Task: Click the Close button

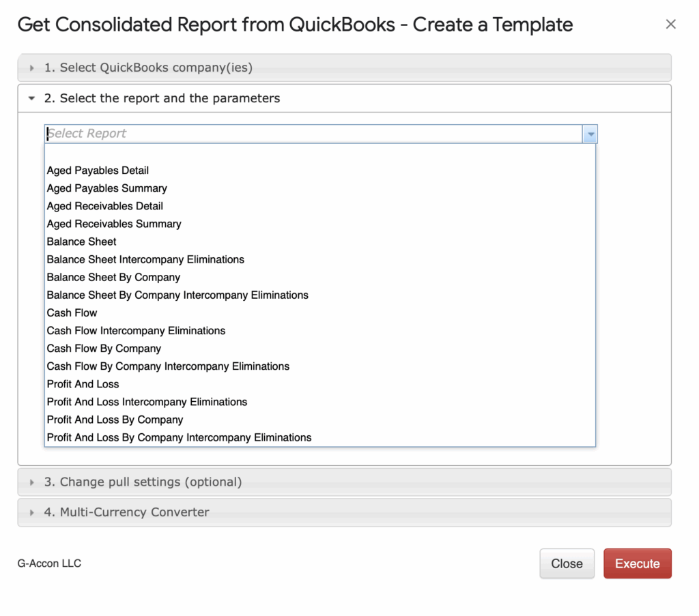Action: (567, 563)
